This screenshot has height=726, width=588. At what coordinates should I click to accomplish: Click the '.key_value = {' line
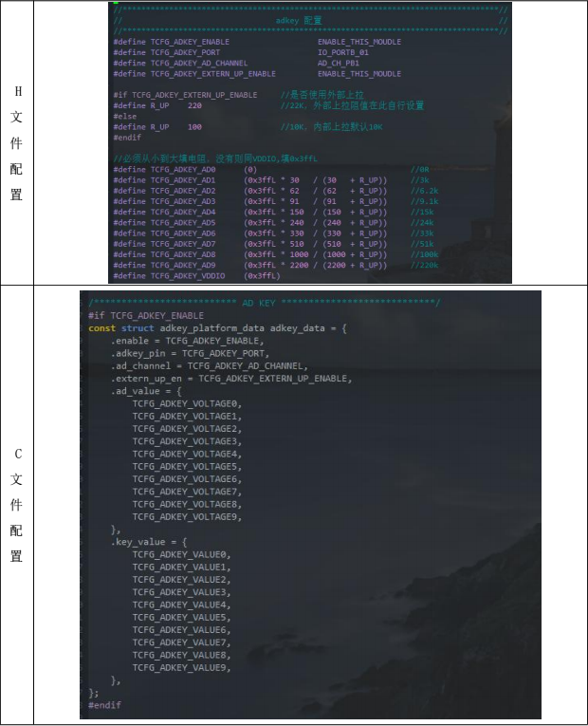point(149,542)
